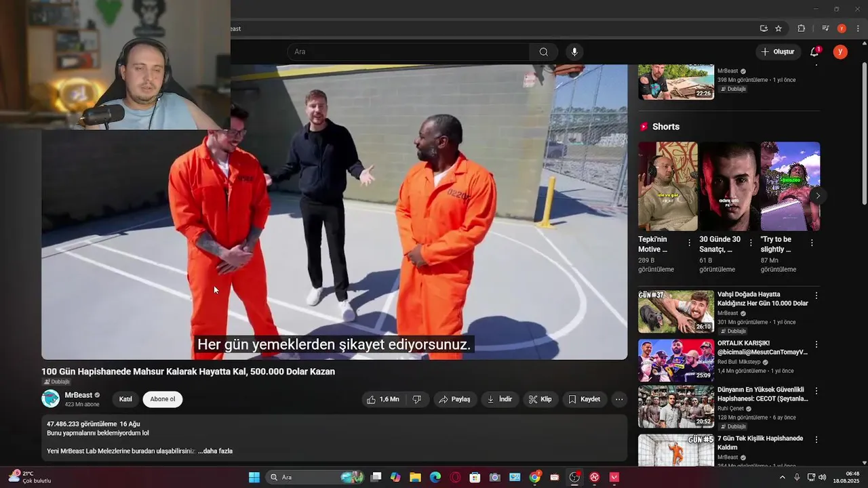Open Short 'Try to be slightly' thumbnail
Image resolution: width=868 pixels, height=488 pixels.
click(x=790, y=186)
